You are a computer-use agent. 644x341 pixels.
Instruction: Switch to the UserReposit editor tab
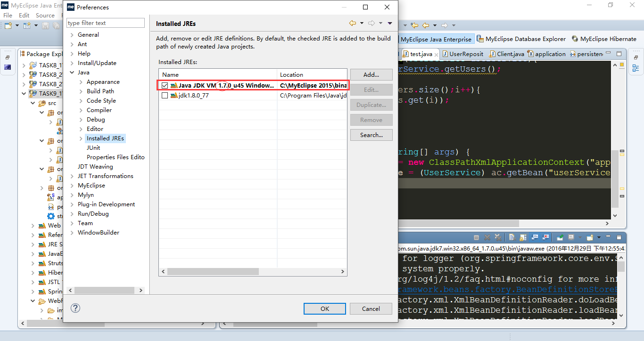[x=462, y=54]
